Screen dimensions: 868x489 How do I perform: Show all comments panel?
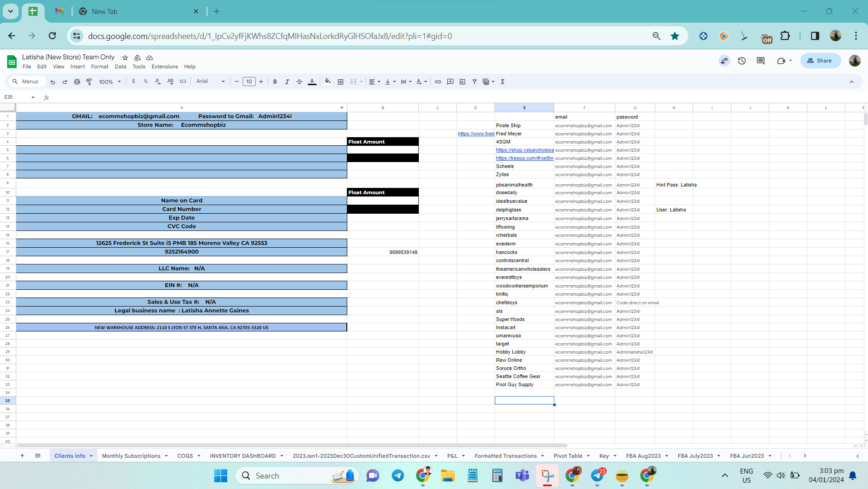[761, 61]
